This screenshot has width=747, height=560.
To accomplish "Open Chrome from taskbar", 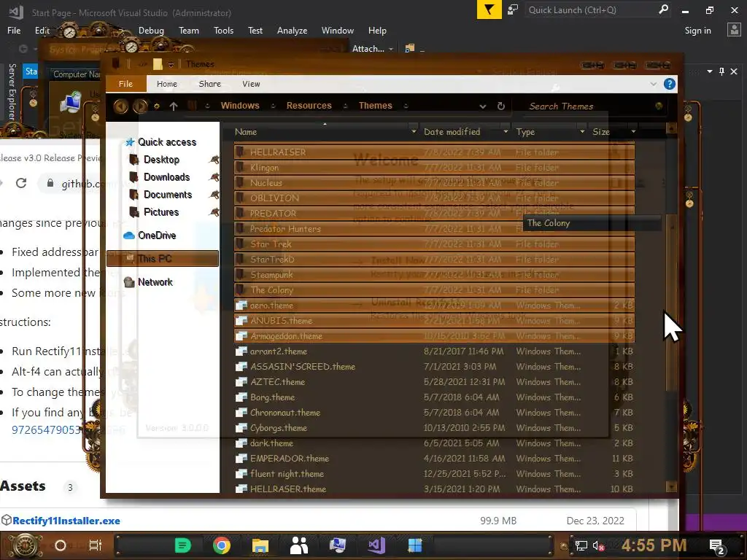I will 222,545.
